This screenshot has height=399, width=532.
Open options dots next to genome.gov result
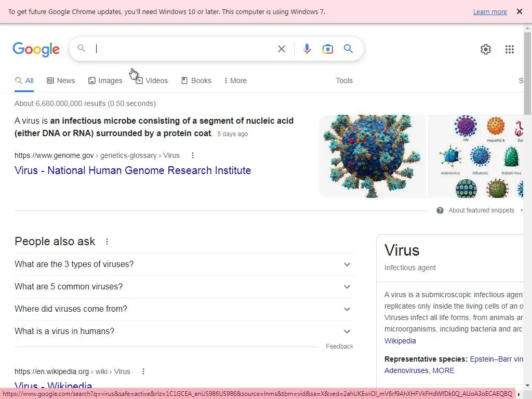(193, 155)
